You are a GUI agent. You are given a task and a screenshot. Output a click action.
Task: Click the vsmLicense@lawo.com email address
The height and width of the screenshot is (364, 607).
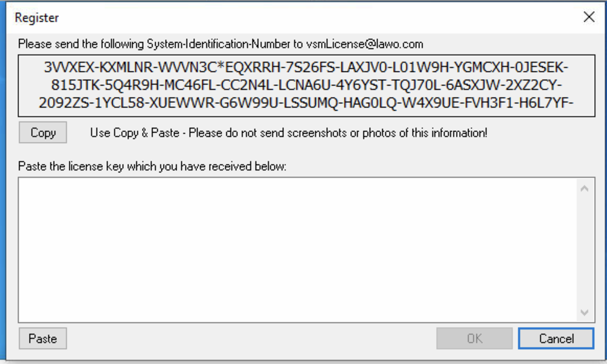tap(364, 44)
